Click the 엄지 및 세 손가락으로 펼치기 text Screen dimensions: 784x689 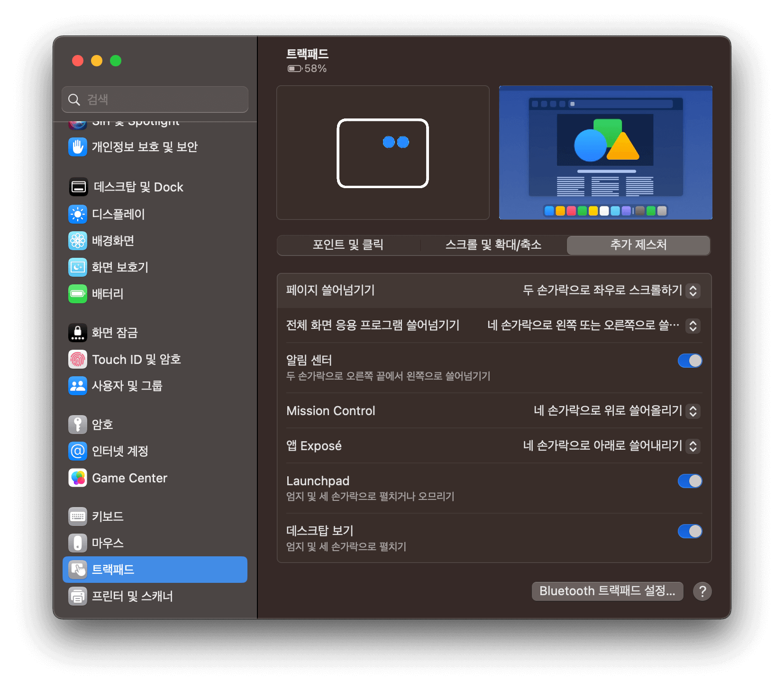click(x=346, y=547)
